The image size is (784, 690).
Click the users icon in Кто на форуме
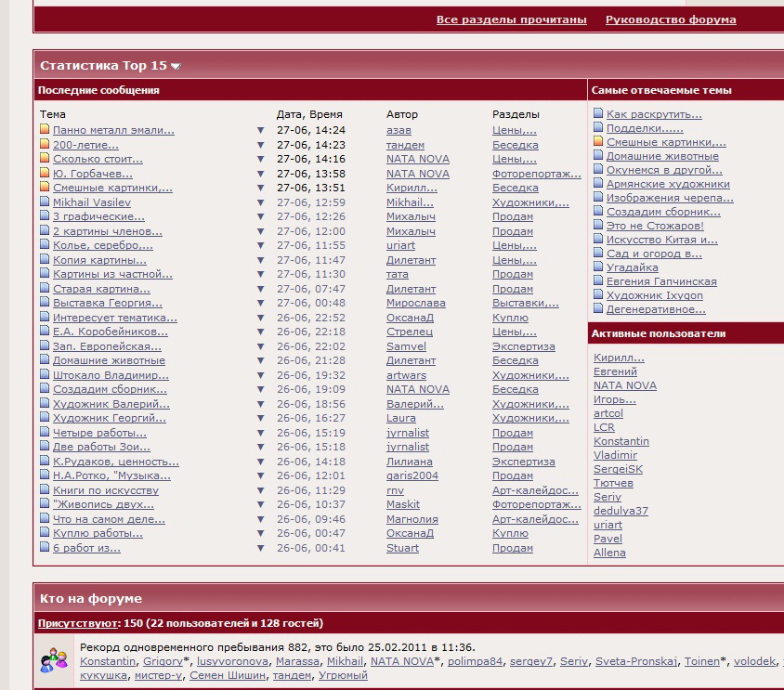pos(54,661)
